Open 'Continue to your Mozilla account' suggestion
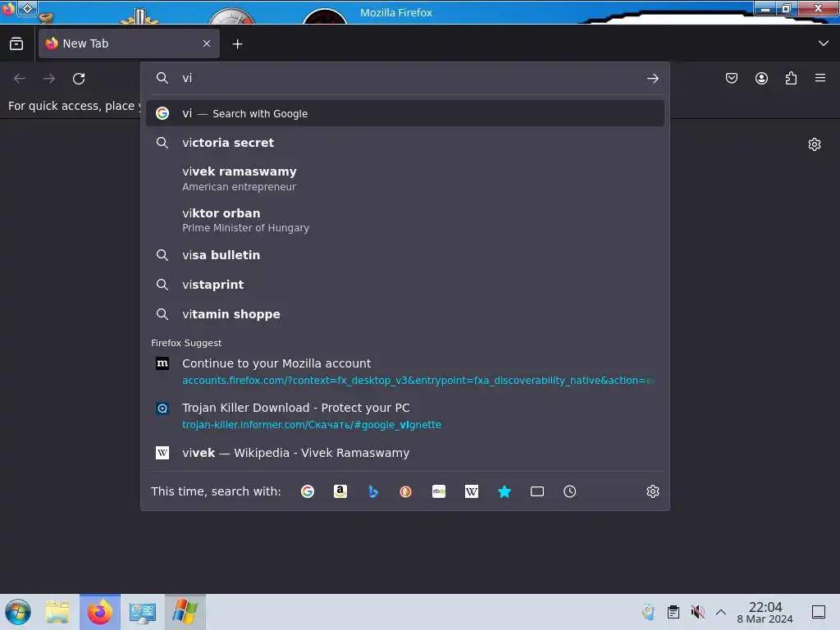 point(405,372)
